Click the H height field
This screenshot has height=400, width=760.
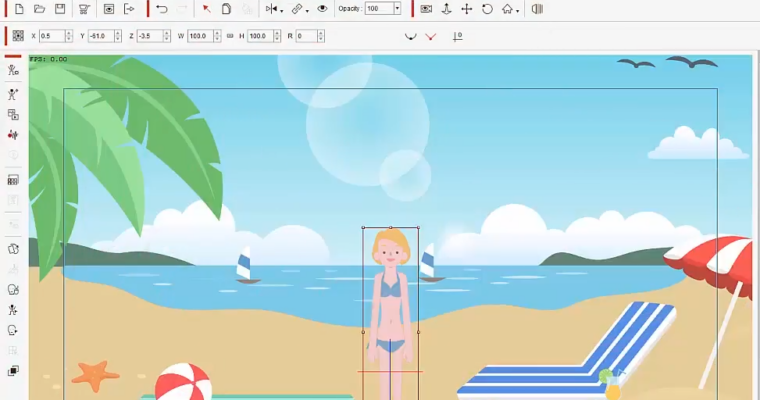click(x=260, y=36)
